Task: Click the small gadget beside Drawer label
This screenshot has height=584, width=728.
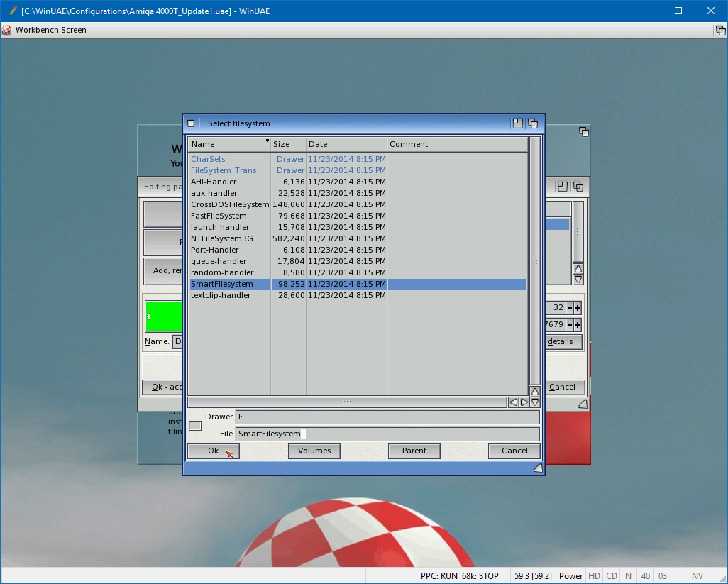Action: coord(195,426)
